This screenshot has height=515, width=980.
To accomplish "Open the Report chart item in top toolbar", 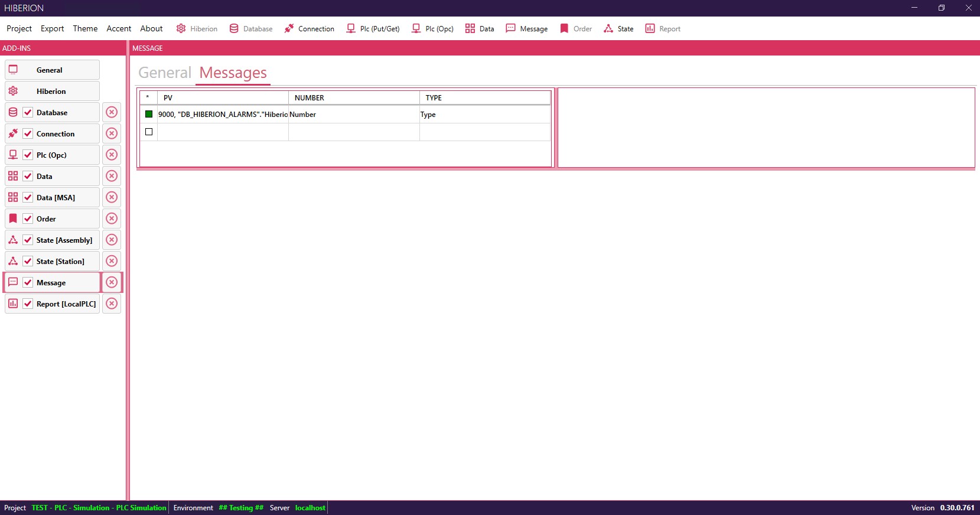I will (663, 28).
